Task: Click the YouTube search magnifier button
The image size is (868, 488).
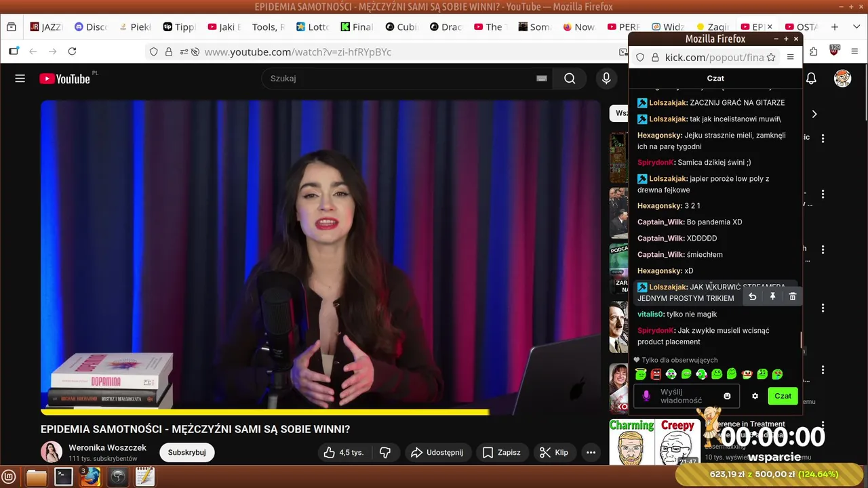Action: (x=570, y=79)
